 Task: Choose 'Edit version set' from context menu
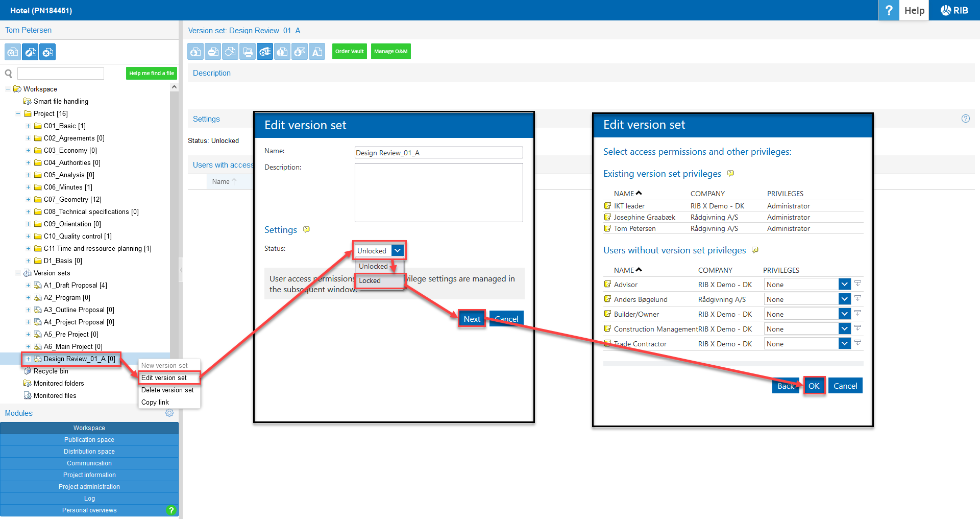click(x=164, y=378)
